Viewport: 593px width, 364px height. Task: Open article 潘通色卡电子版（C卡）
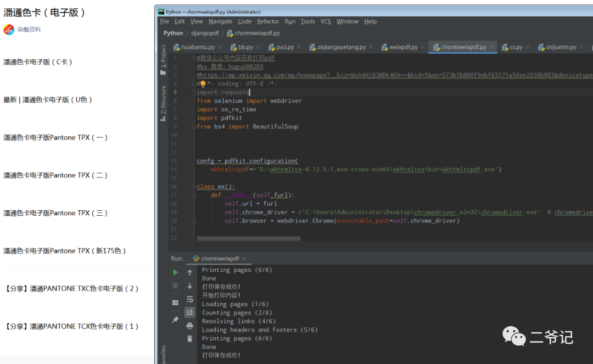coord(38,62)
